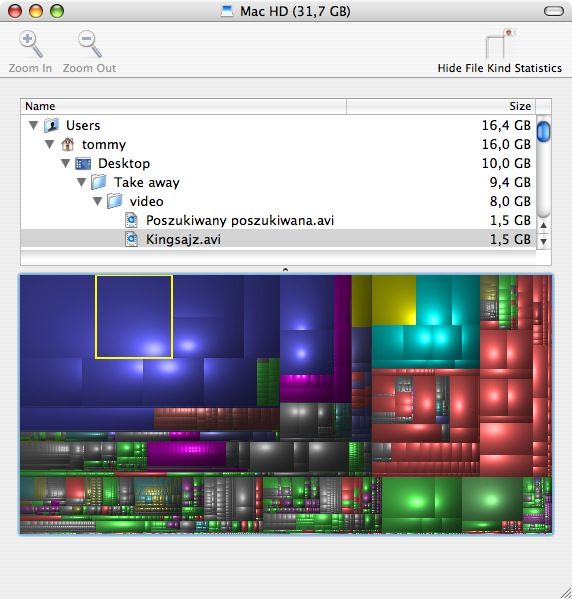Select Kingsajz.avi file icon
The width and height of the screenshot is (572, 599).
pos(131,240)
